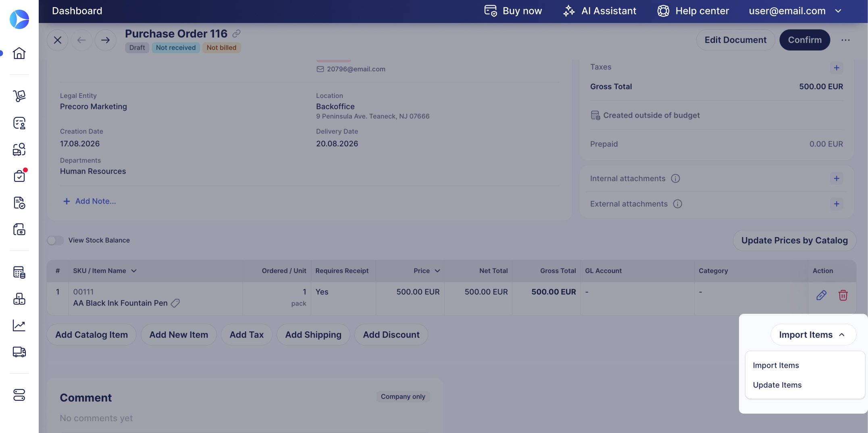Click the pencil edit icon for item row
868x433 pixels.
(x=821, y=295)
